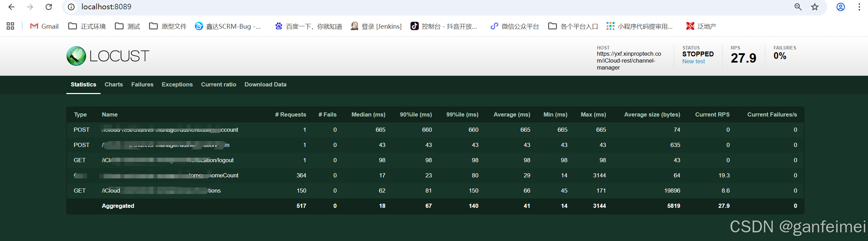Screen dimensions: 868x241
Task: Open the Gmail bookmark
Action: coord(44,26)
